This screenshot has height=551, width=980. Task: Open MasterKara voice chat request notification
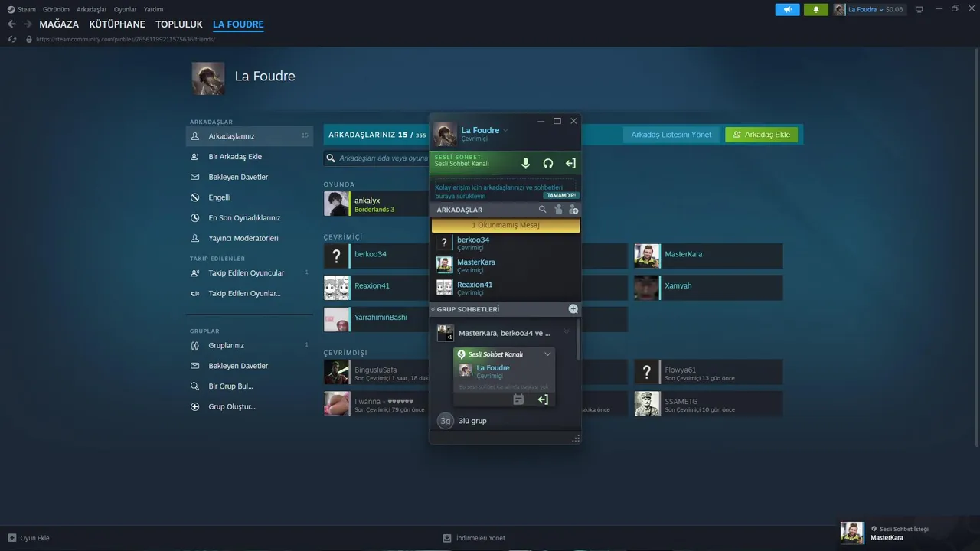click(x=908, y=533)
